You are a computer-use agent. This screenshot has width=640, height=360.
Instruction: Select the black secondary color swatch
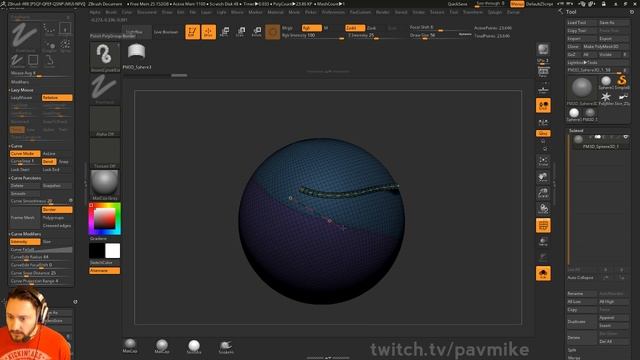click(x=97, y=251)
